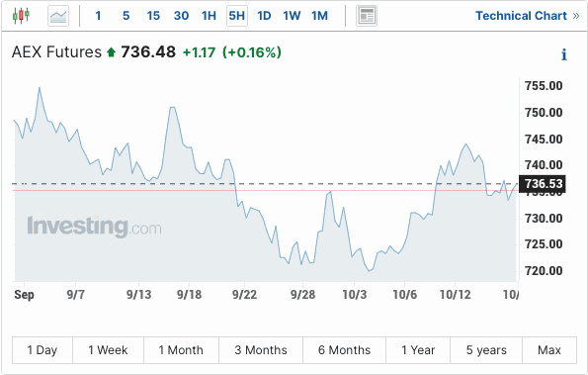The height and width of the screenshot is (375, 588).
Task: Click the 9/7 date label
Action: click(x=75, y=295)
